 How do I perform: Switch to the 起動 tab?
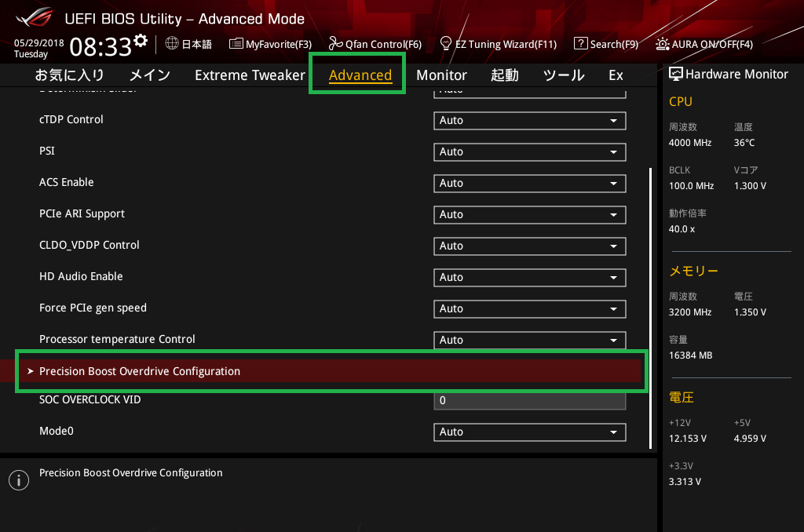pos(505,75)
